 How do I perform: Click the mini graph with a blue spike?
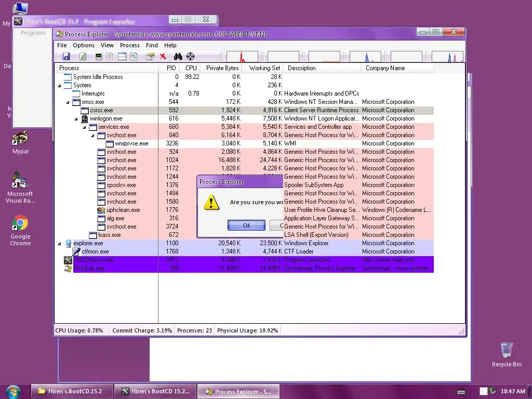point(365,57)
